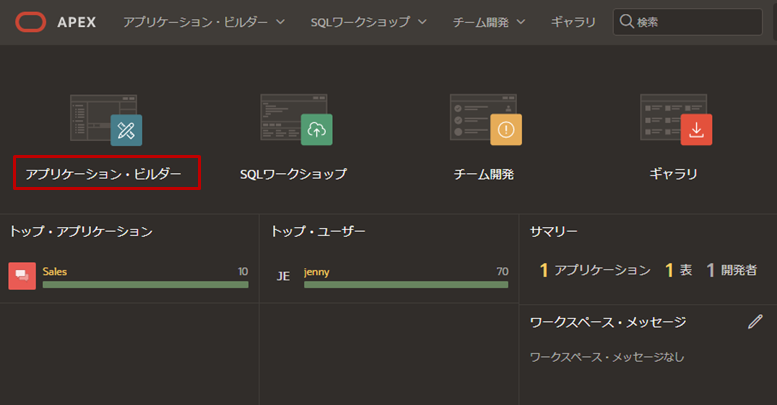This screenshot has height=405, width=777.
Task: Click into the 検索 search field
Action: pyautogui.click(x=687, y=22)
